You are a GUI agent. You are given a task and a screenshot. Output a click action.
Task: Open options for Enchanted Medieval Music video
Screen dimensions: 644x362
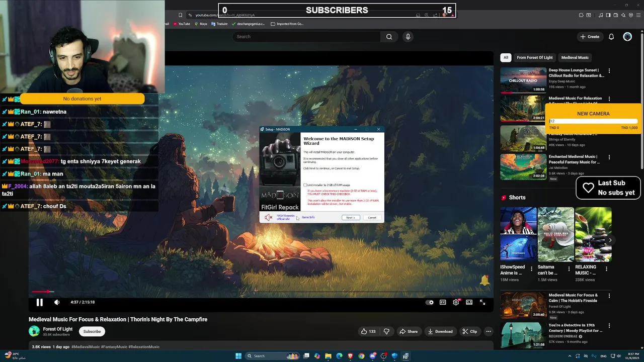(609, 157)
